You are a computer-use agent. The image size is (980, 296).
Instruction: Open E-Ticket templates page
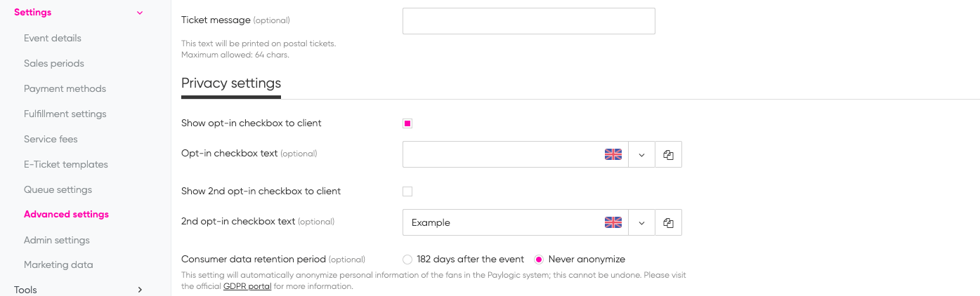pos(66,164)
